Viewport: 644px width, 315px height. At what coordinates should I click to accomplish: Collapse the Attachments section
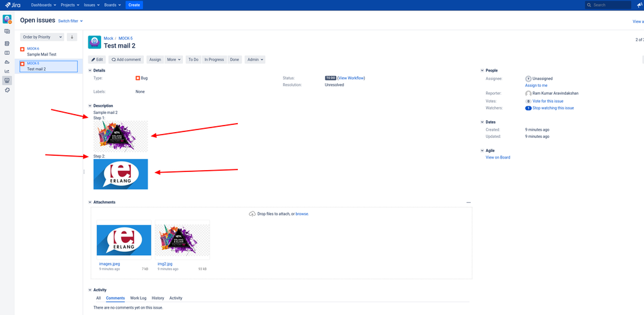(x=90, y=202)
